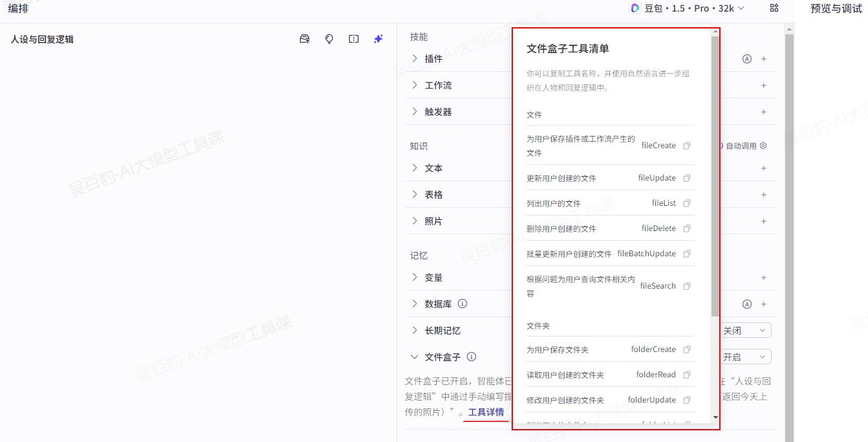The width and height of the screenshot is (868, 442).
Task: Expand the 照片 section
Action: point(415,221)
